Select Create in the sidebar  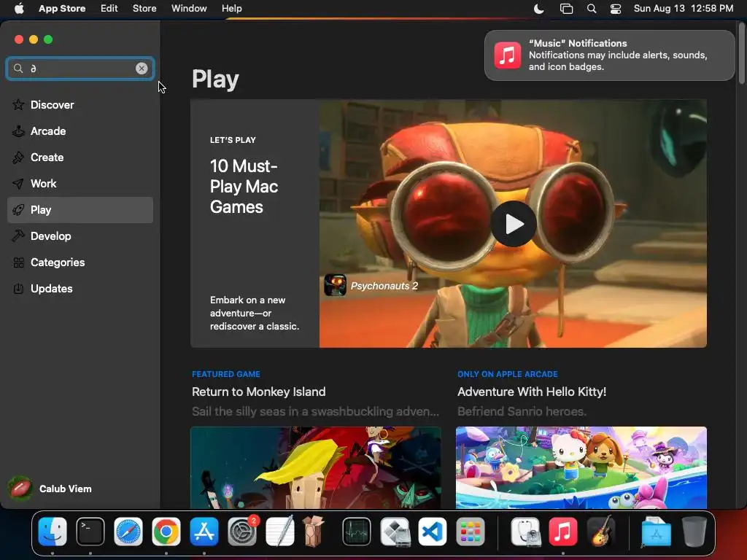tap(80, 157)
